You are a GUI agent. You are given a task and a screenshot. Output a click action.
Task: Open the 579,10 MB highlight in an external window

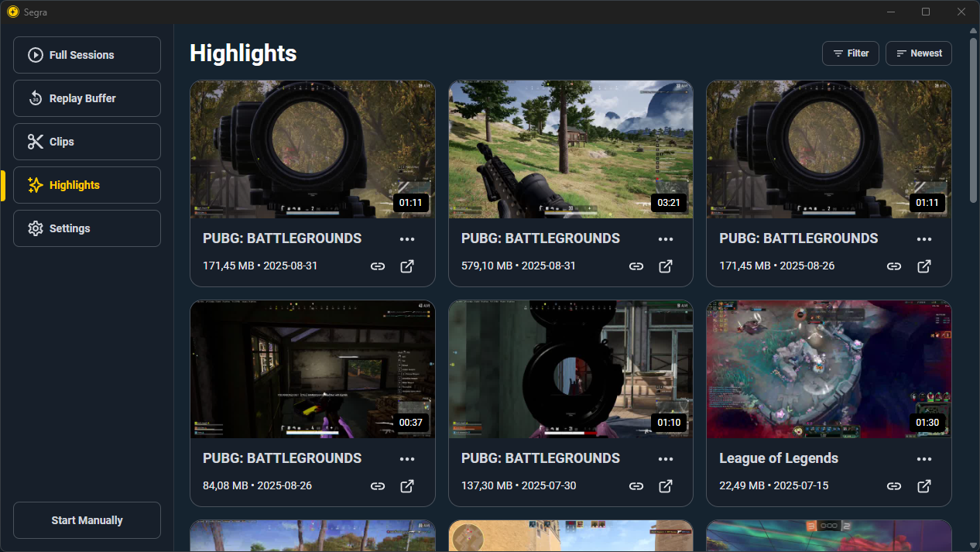click(666, 266)
